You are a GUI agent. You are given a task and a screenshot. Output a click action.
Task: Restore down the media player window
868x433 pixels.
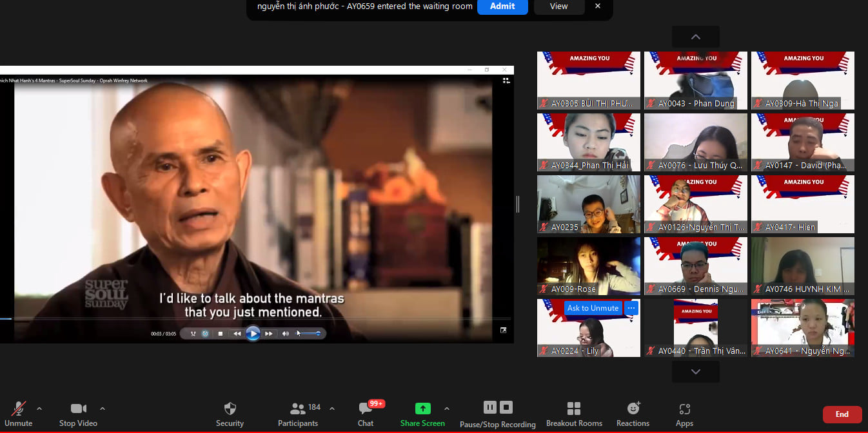point(487,70)
